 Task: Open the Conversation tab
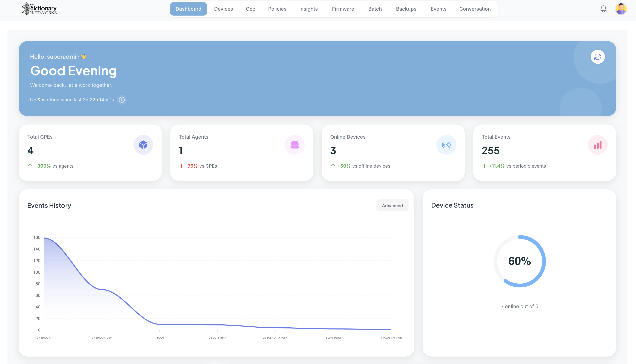coord(475,9)
